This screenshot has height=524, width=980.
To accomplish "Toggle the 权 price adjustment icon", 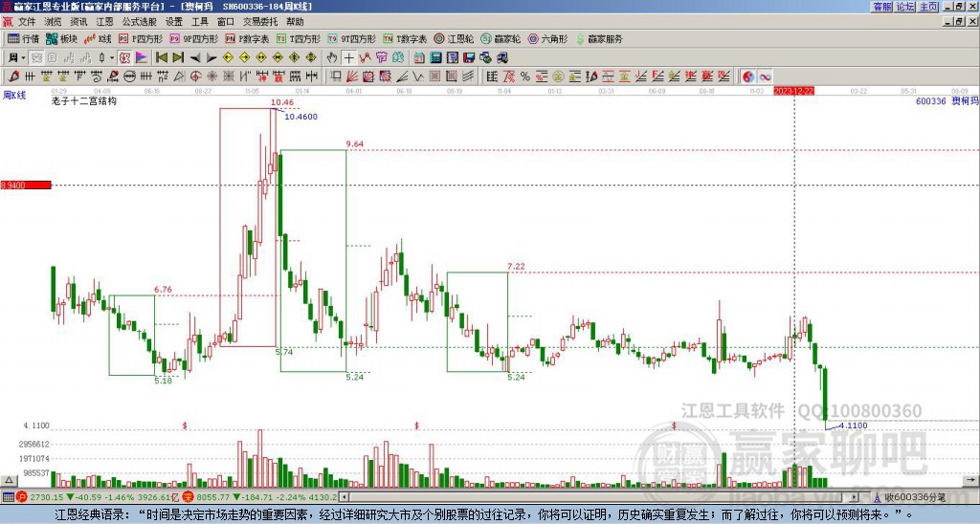I will pyautogui.click(x=124, y=58).
